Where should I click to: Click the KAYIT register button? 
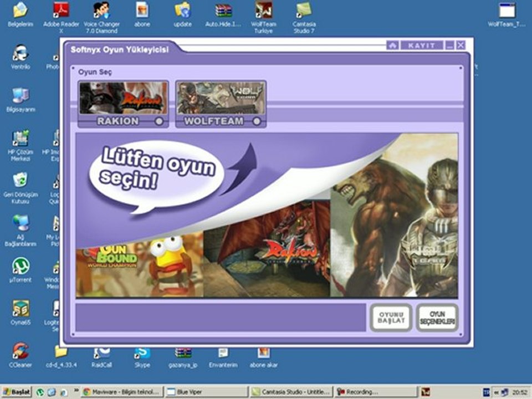point(422,45)
